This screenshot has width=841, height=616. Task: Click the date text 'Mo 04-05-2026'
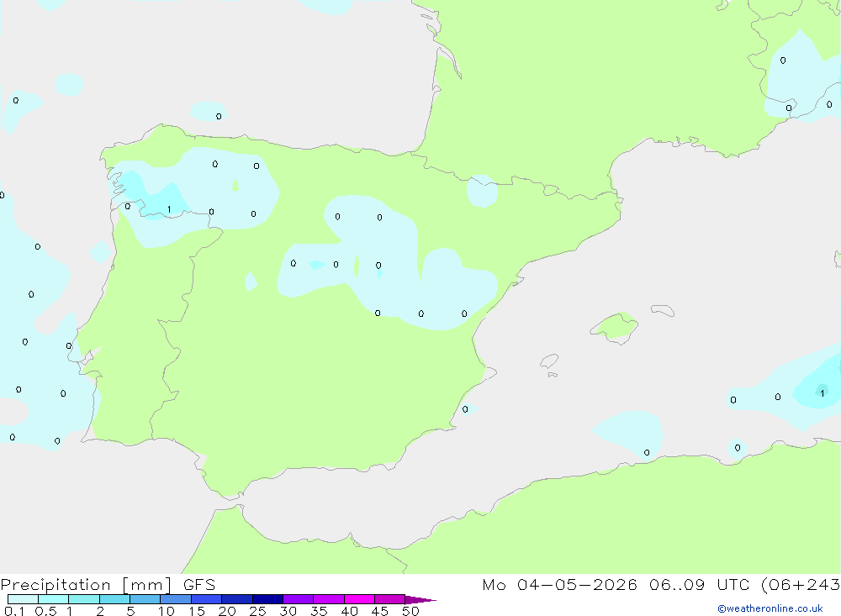click(x=559, y=585)
